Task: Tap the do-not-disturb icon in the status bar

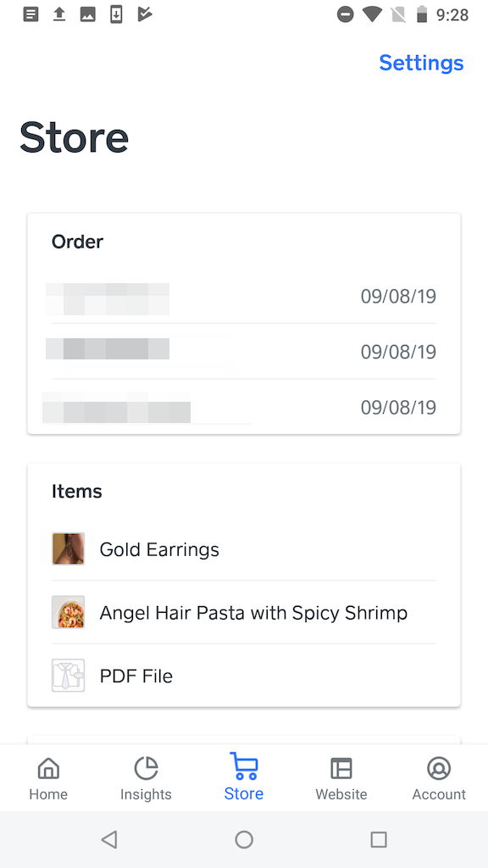Action: (345, 14)
